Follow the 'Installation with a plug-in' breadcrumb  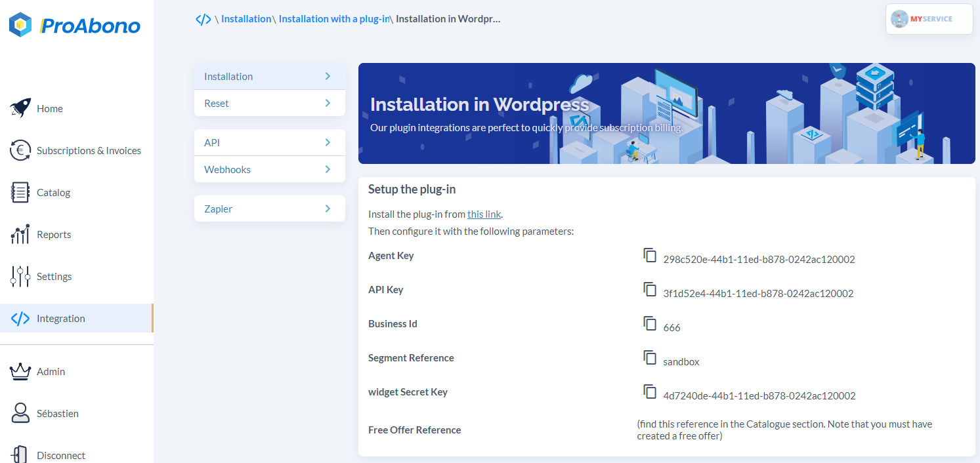334,19
